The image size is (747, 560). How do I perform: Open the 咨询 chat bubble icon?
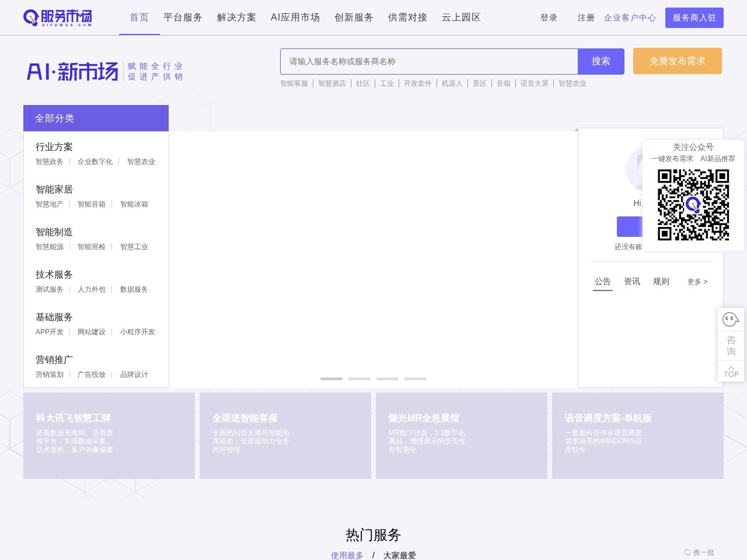coord(731,320)
